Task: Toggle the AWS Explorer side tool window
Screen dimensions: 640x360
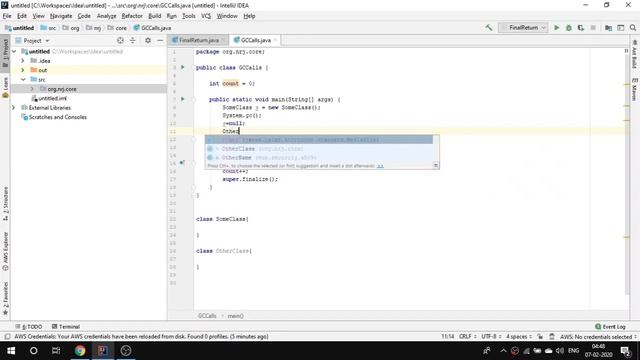Action: (x=5, y=251)
